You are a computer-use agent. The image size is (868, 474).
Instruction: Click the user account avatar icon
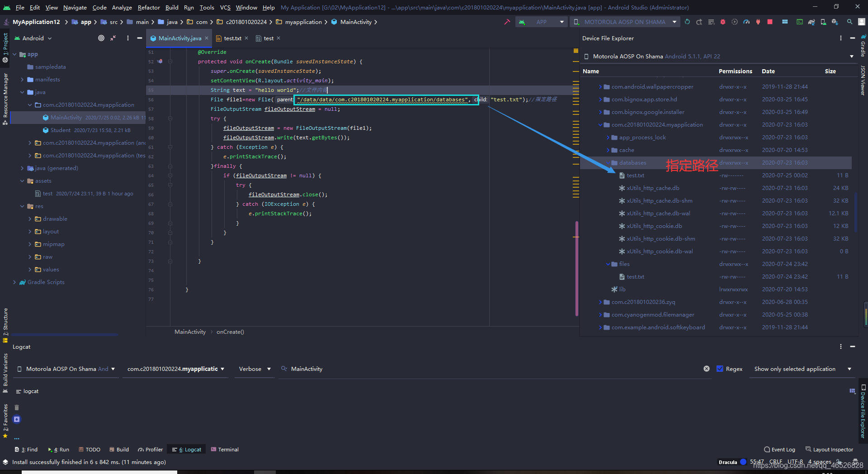coord(862,22)
